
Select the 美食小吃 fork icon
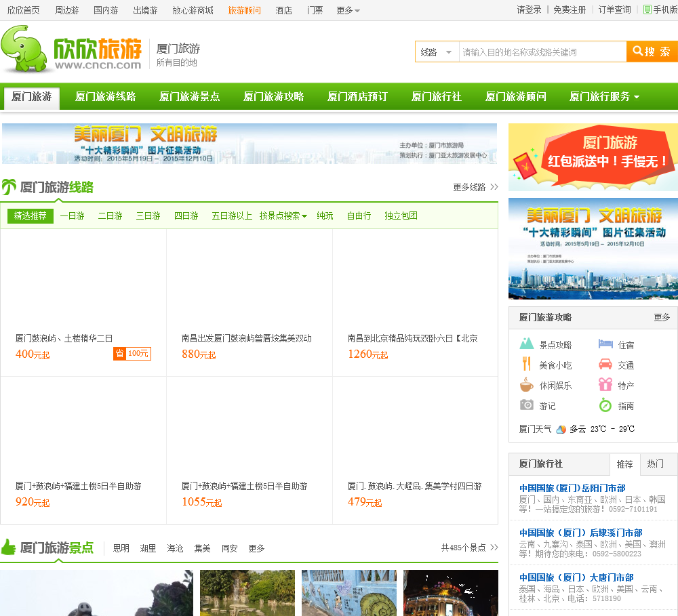click(526, 364)
